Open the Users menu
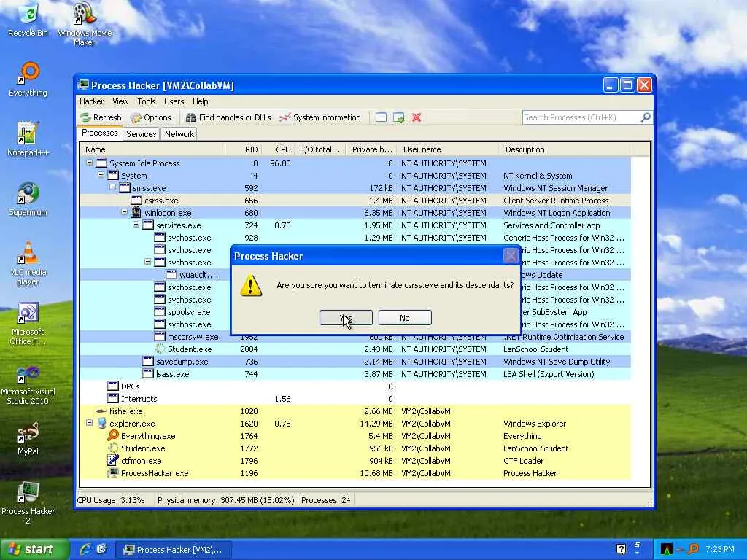Screen dimensions: 747x560 pyautogui.click(x=174, y=101)
